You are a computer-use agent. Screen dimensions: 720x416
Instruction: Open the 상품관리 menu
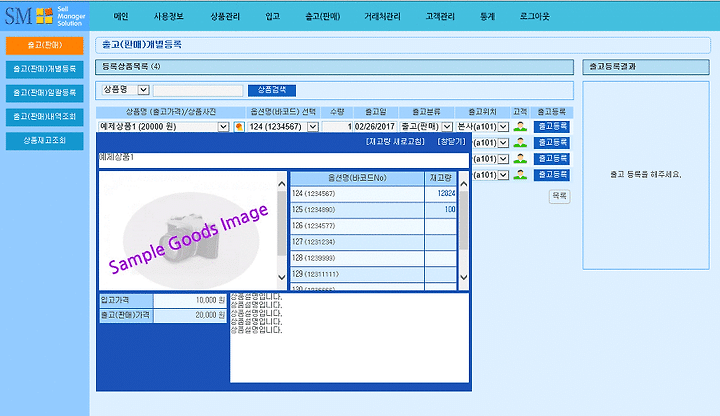coord(225,16)
